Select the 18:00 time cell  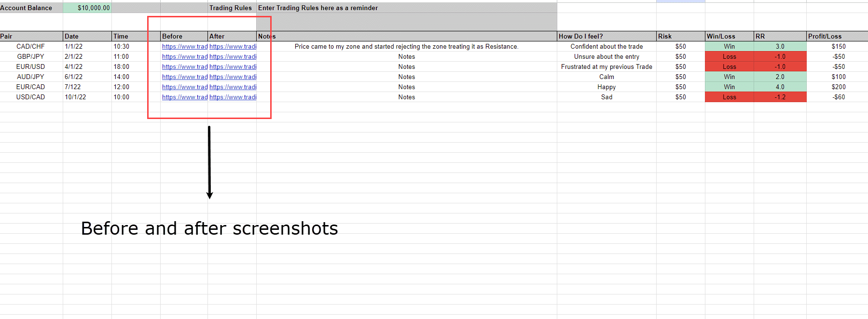tap(136, 67)
